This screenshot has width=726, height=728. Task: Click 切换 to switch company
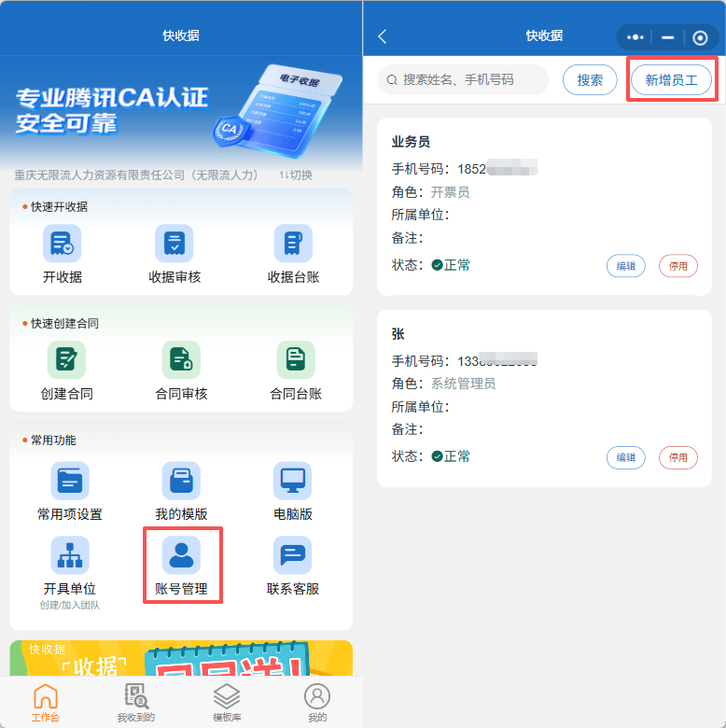pos(296,175)
